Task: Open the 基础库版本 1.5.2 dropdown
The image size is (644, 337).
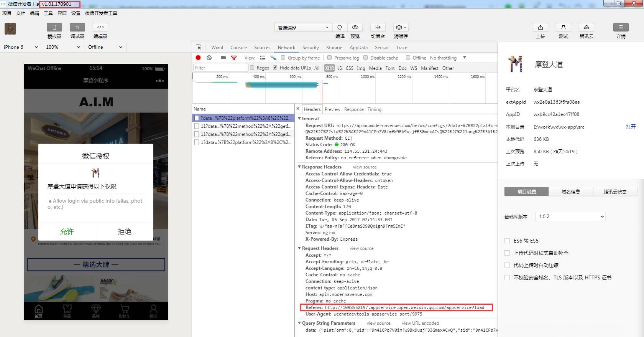Action: [570, 216]
